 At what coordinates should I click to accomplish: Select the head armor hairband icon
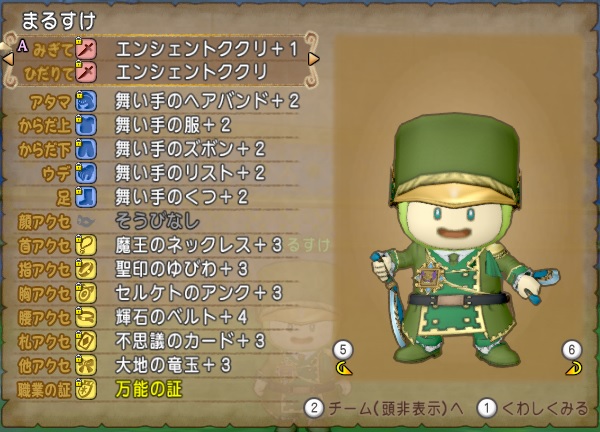point(86,101)
